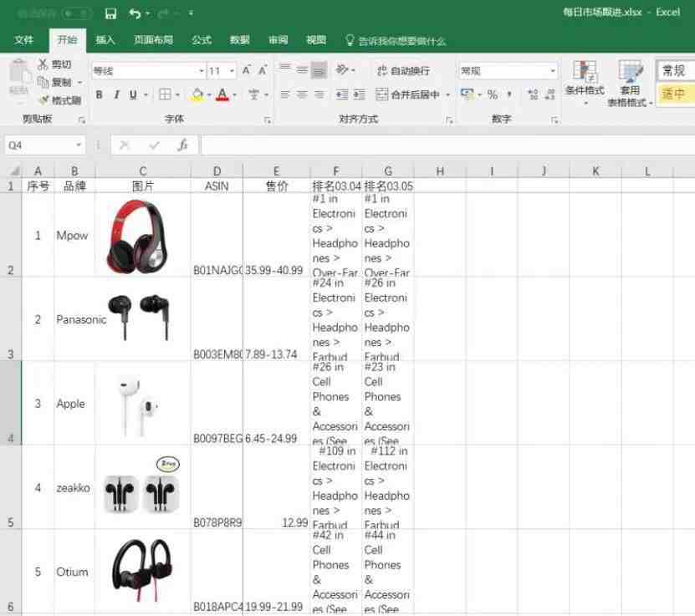Click the Tell Me search box with the lightbulb

(396, 41)
